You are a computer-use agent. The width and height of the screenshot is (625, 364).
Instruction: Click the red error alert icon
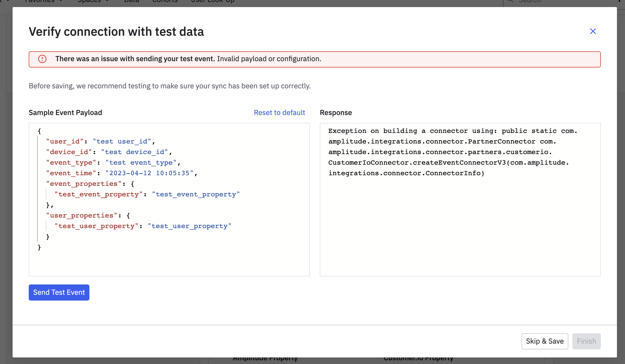point(42,59)
